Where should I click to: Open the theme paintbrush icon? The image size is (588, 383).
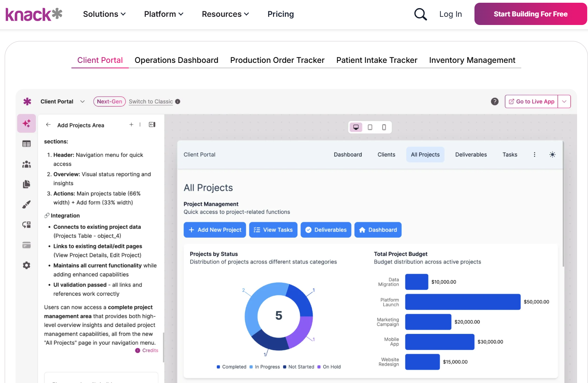tap(27, 205)
